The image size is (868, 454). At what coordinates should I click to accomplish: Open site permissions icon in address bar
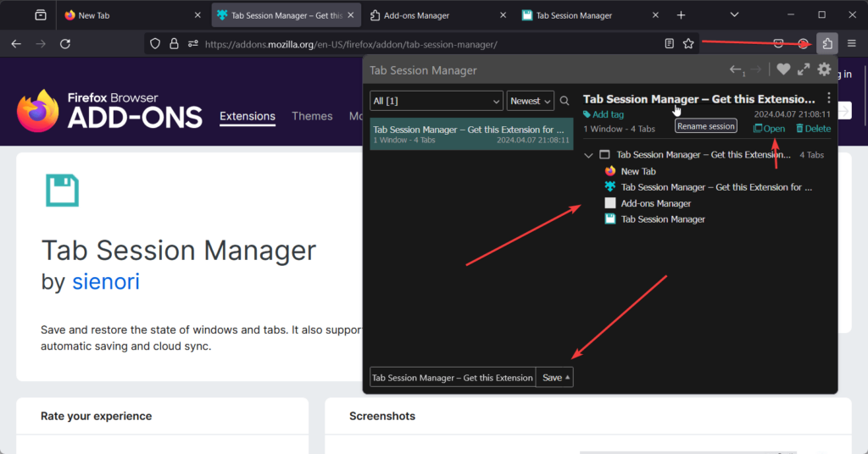point(192,44)
